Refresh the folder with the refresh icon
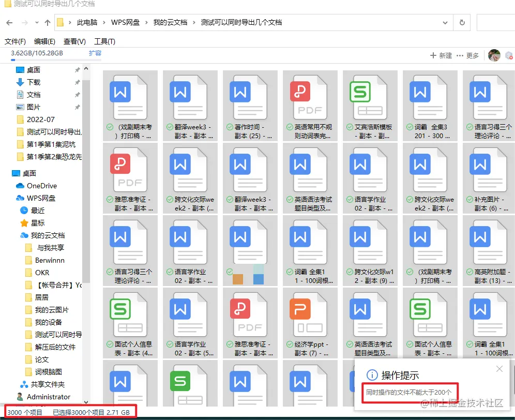The width and height of the screenshot is (515, 420). 462,22
